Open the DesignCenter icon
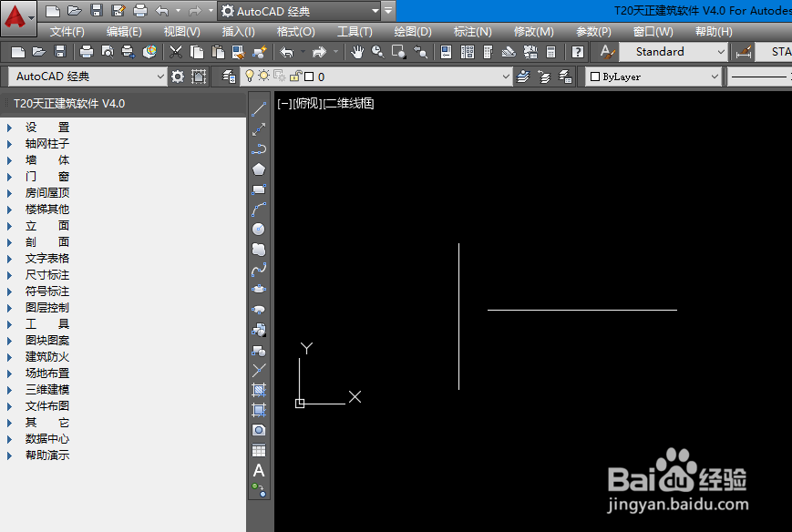The image size is (792, 532). 468,52
